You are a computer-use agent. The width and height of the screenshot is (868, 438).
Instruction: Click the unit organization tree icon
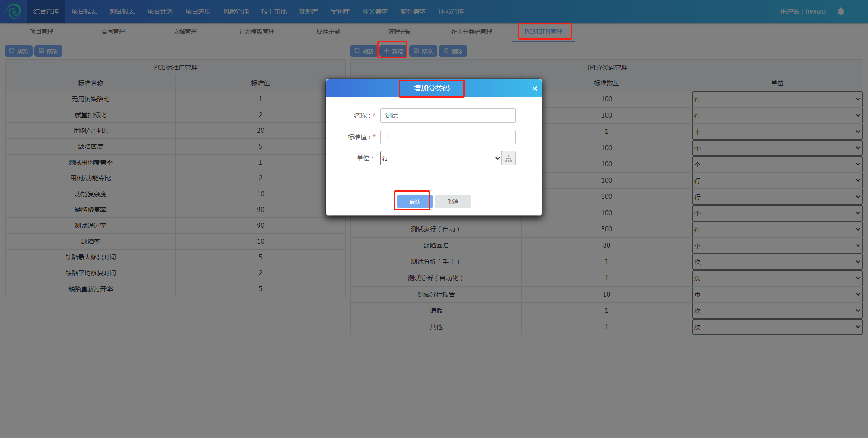[x=509, y=158]
